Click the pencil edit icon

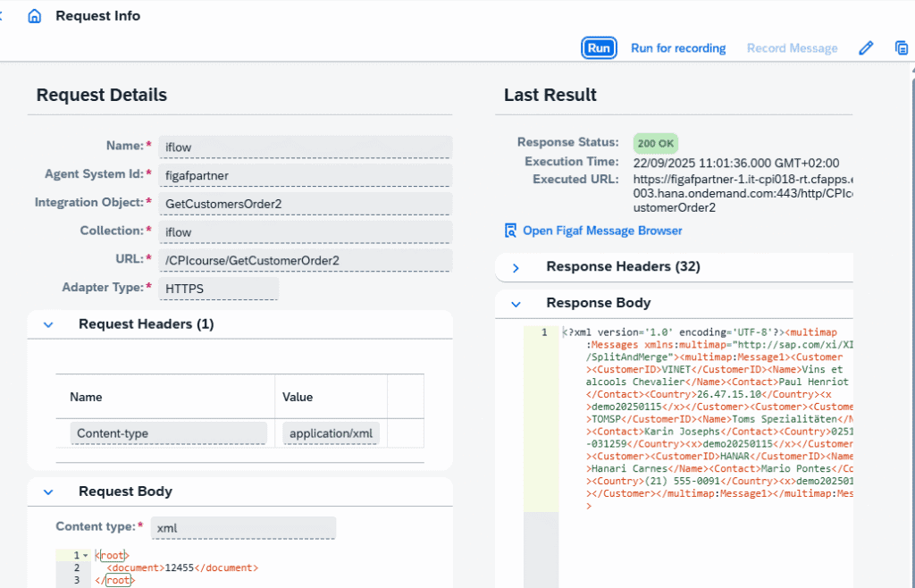coord(866,48)
